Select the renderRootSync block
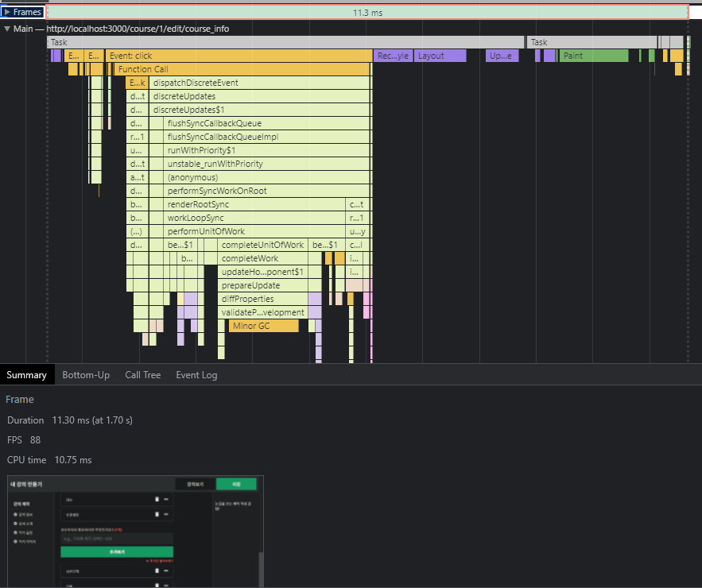Screen dimensions: 702x588 (254, 204)
